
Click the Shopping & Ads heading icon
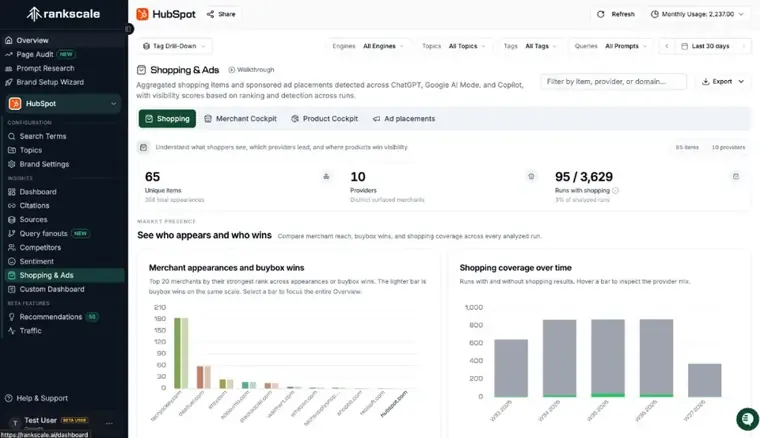tap(141, 70)
